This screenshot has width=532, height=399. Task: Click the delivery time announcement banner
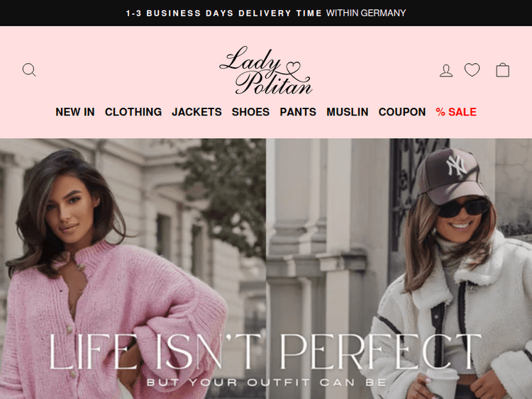[266, 13]
